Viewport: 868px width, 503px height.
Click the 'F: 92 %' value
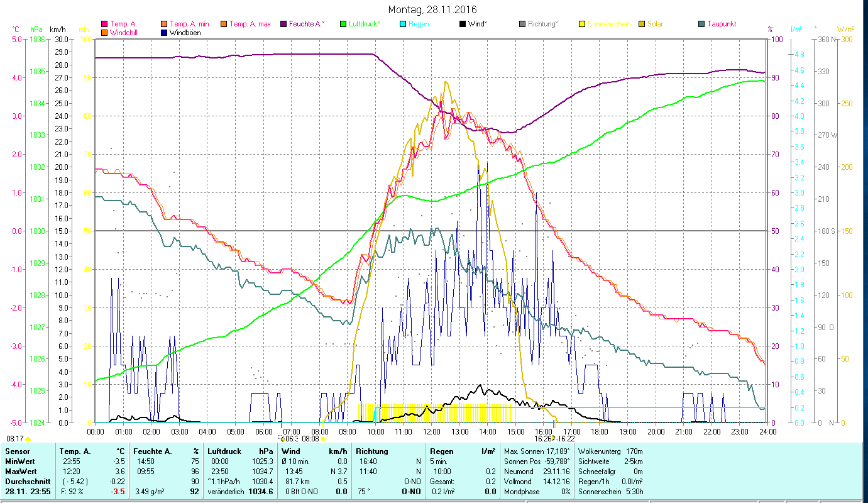[72, 492]
